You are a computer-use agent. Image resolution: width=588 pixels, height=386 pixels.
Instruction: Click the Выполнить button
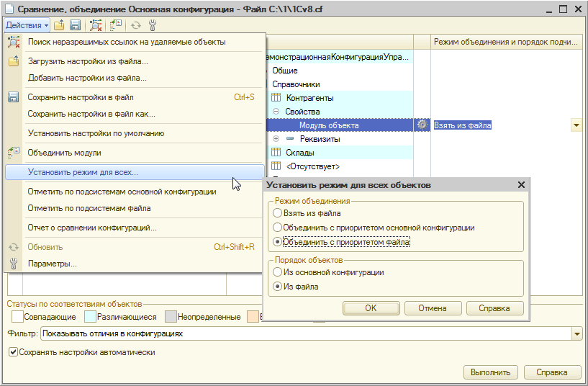pos(491,372)
